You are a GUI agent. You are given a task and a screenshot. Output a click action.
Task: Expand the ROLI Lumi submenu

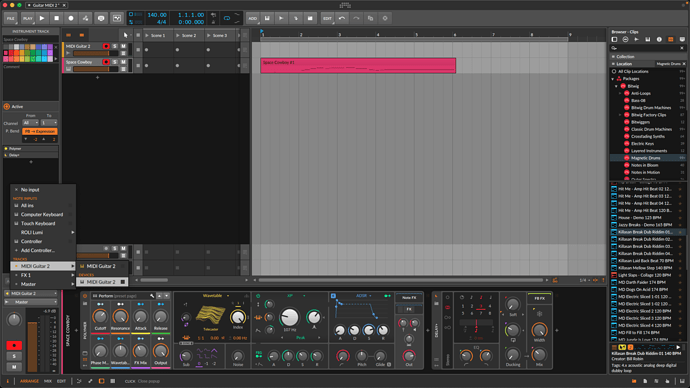[43, 232]
